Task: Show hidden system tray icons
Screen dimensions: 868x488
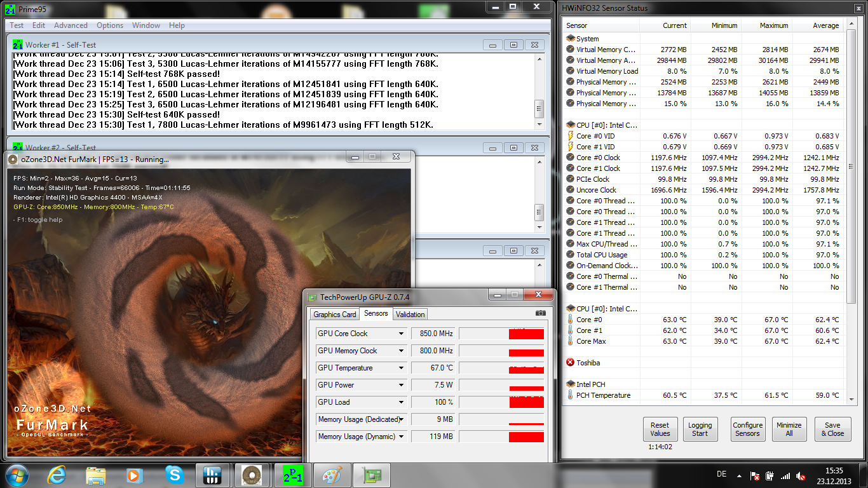Action: coord(740,476)
